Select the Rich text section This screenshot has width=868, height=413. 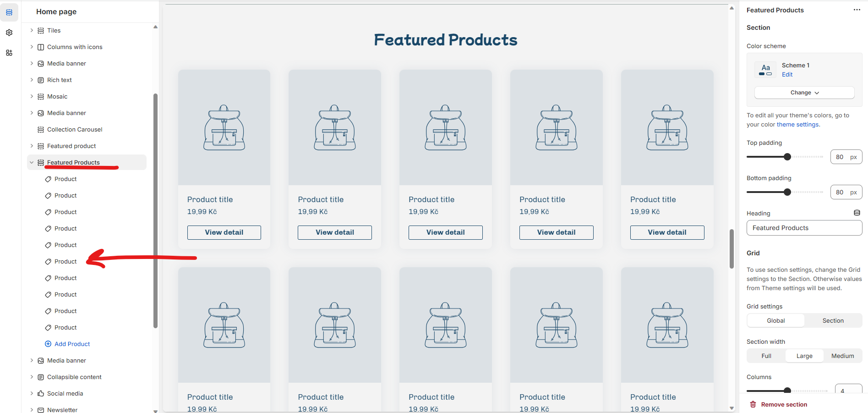60,80
